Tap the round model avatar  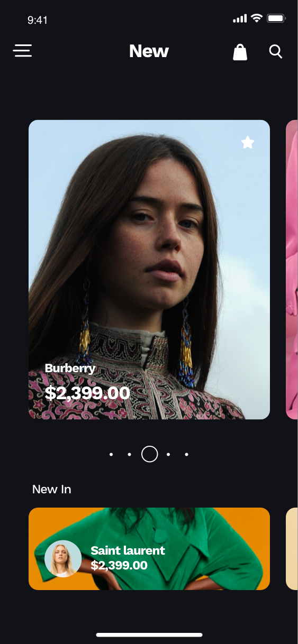[63, 558]
